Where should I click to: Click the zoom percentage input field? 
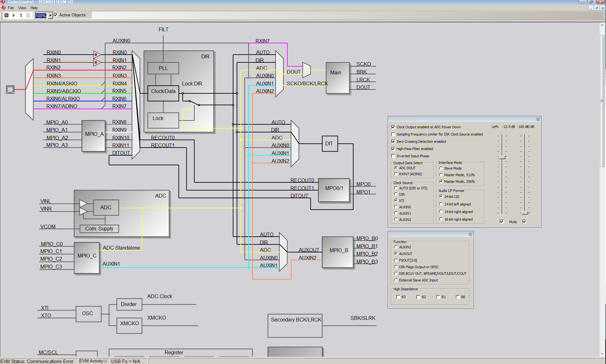(x=41, y=15)
